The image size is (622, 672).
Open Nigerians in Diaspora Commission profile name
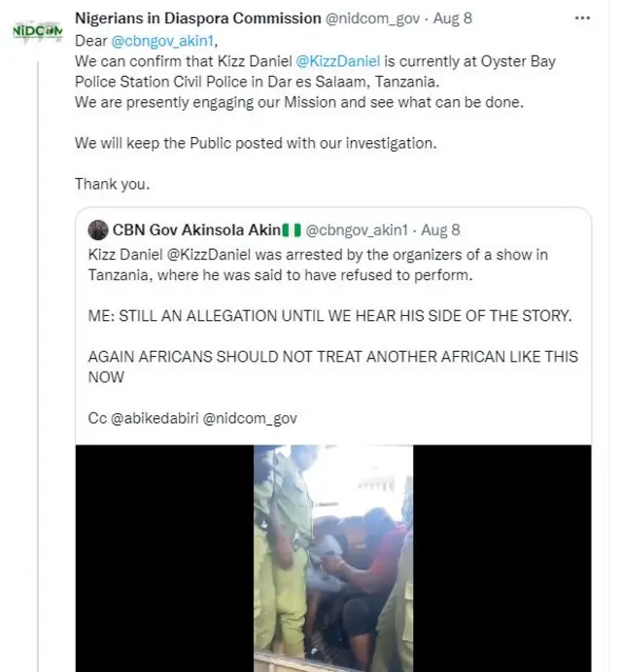pyautogui.click(x=198, y=18)
